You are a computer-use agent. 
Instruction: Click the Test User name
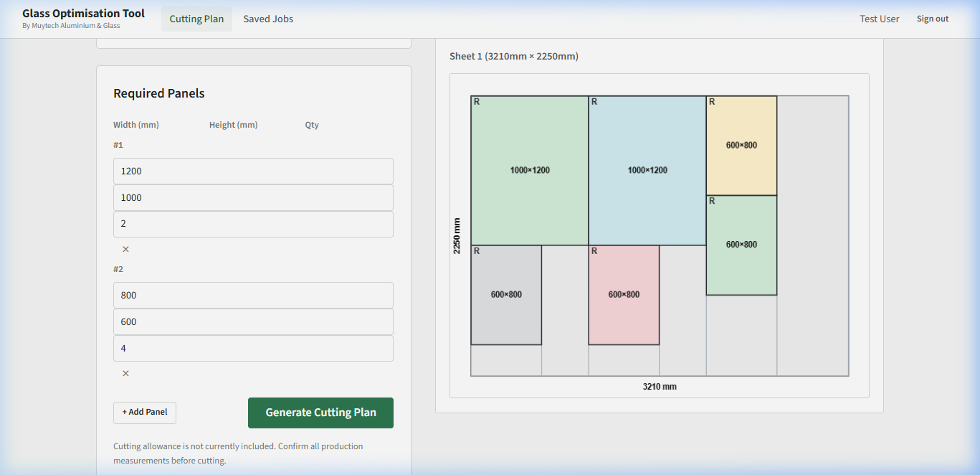(880, 19)
